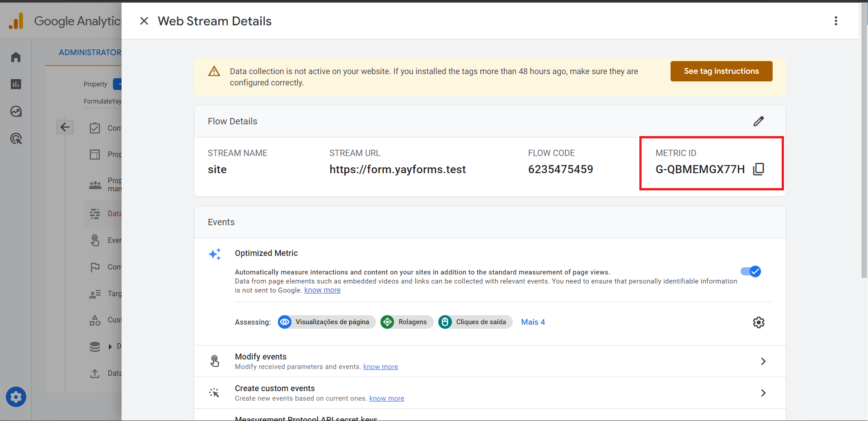The image size is (868, 421).
Task: Select Data Streams in the property sidebar
Action: (106, 213)
